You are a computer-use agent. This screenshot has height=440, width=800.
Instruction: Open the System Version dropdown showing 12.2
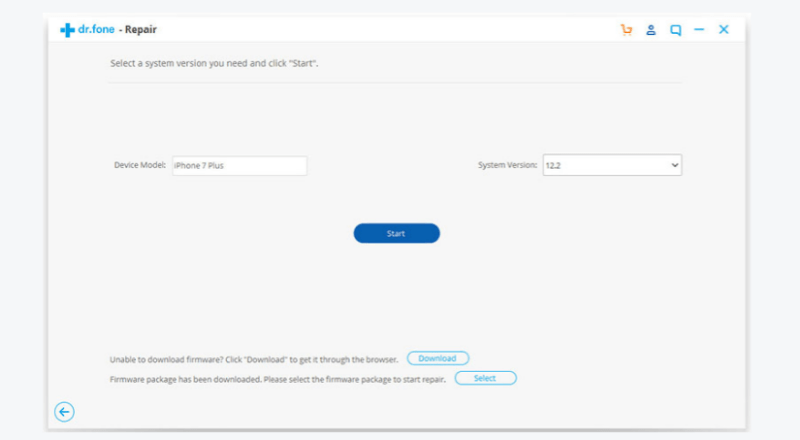pyautogui.click(x=605, y=165)
